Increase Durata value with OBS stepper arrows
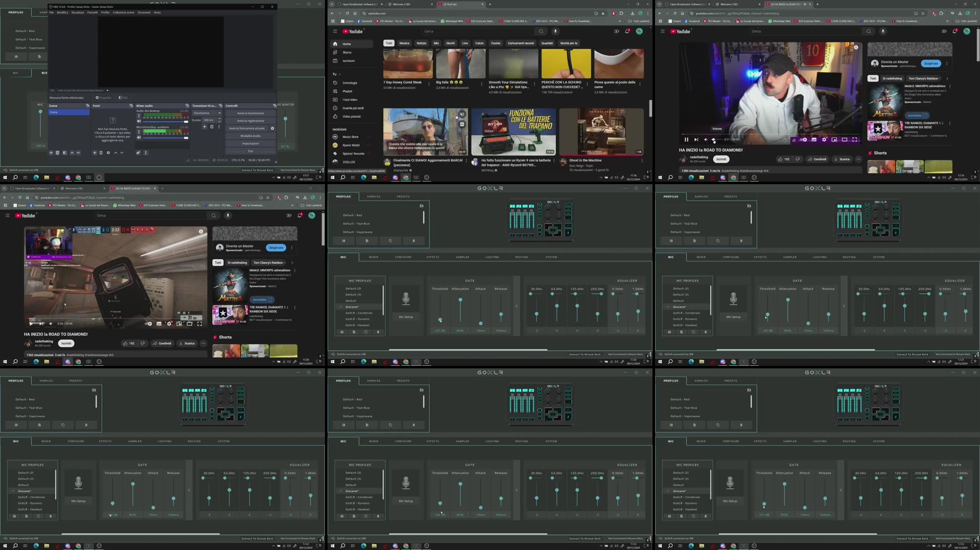The height and width of the screenshot is (550, 980). 220,119
